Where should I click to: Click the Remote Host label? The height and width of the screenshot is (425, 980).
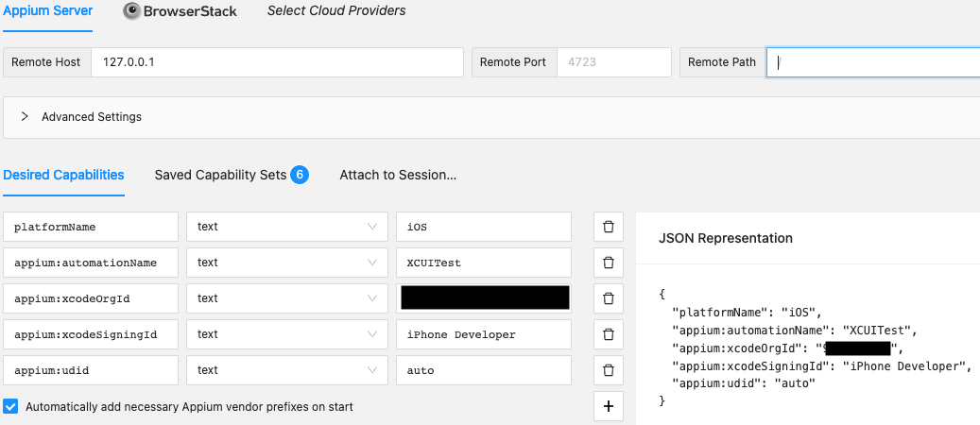click(46, 62)
